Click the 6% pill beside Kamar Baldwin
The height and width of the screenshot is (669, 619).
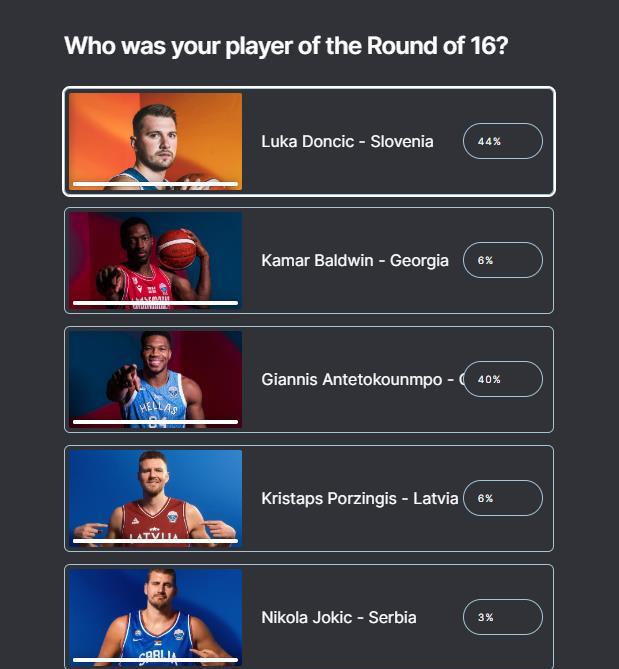click(502, 260)
